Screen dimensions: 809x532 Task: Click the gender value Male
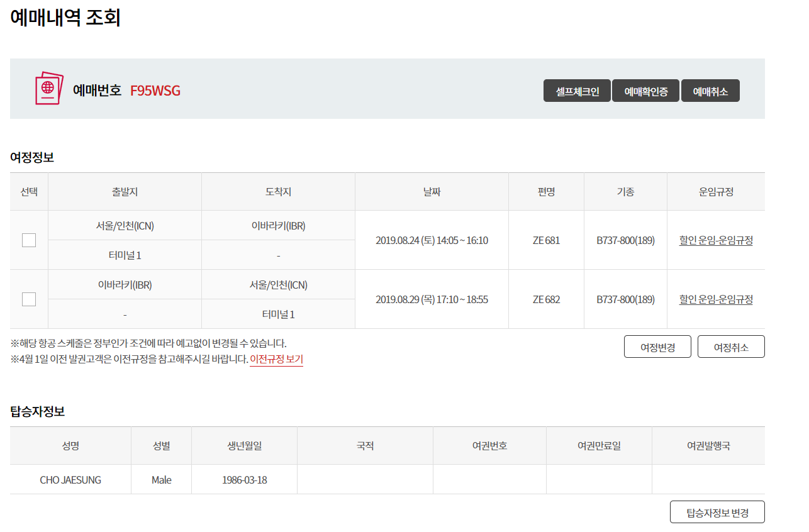point(162,480)
